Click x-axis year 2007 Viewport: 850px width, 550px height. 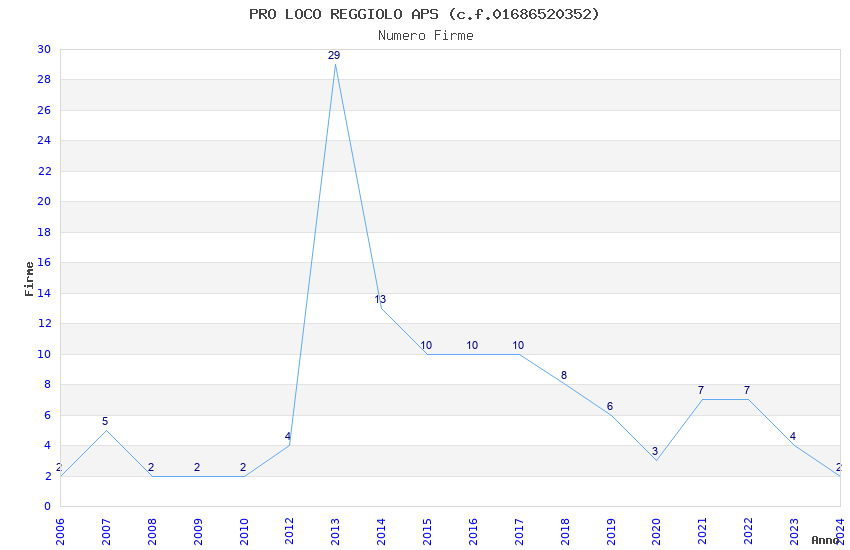(x=106, y=531)
